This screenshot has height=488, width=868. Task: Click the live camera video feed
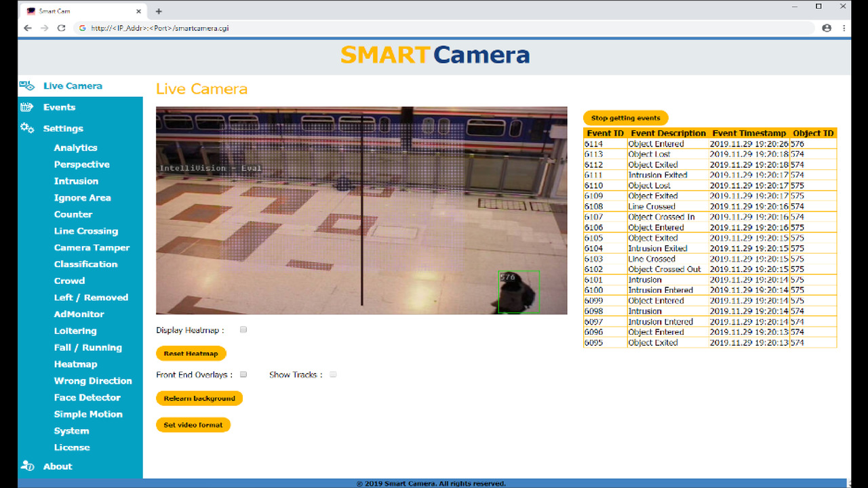(x=361, y=210)
